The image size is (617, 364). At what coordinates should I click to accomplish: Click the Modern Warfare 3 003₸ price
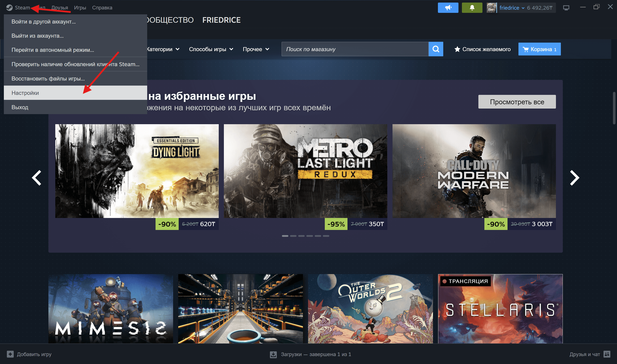(x=542, y=224)
